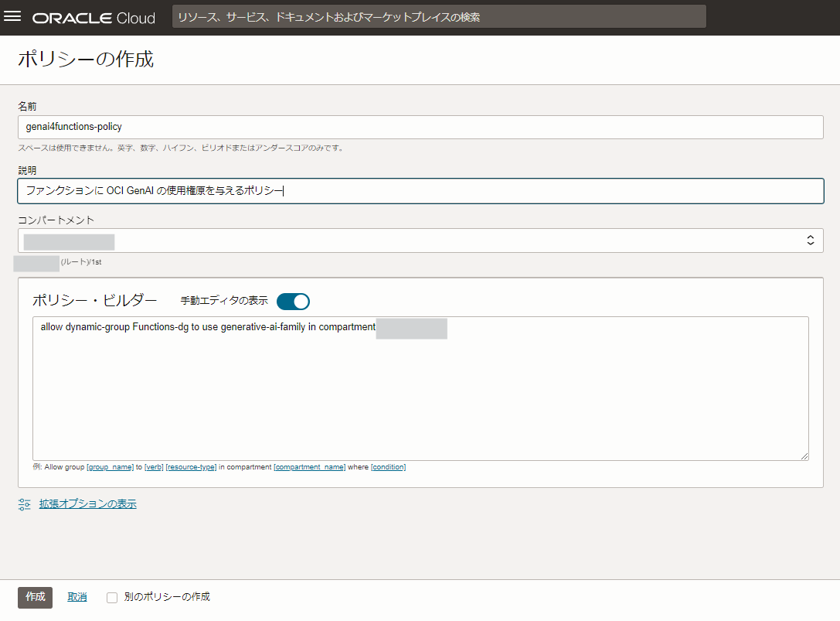Screen dimensions: 840x621
Task: Click the 作成 button
Action: [x=36, y=597]
